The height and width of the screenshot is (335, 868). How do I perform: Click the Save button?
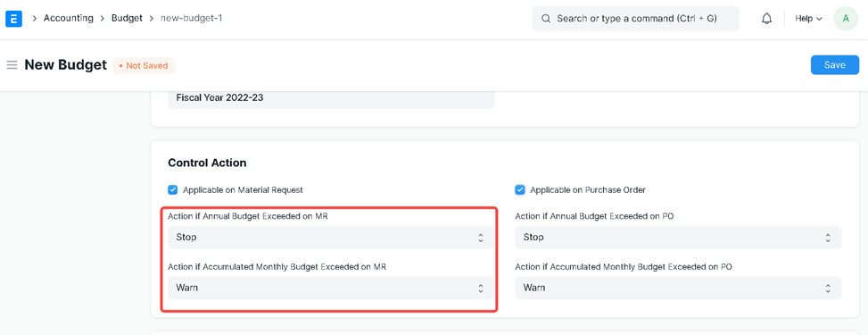point(835,65)
